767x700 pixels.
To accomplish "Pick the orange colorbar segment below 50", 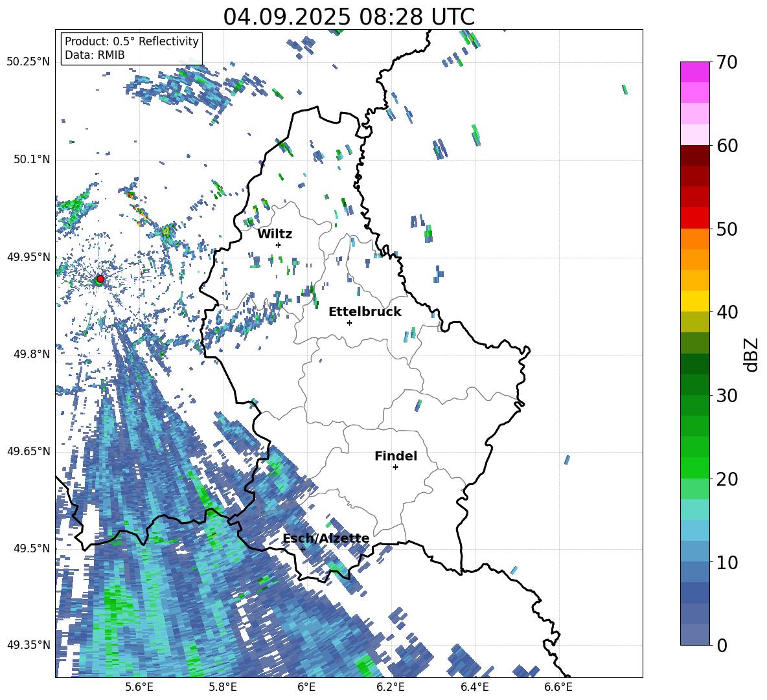I will pyautogui.click(x=694, y=238).
